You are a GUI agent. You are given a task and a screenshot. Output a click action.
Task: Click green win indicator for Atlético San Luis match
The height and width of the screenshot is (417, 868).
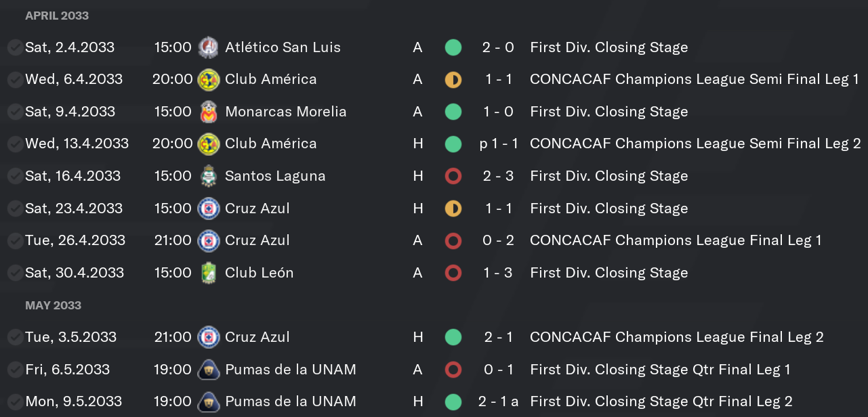[x=453, y=47]
